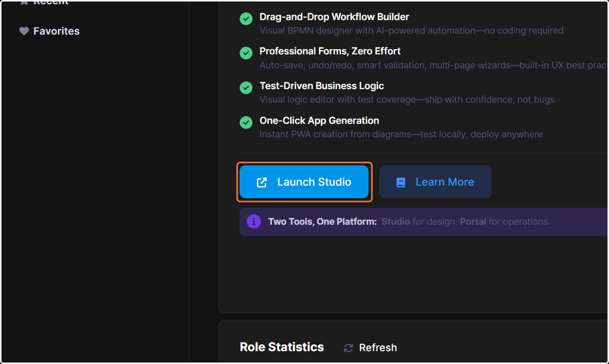This screenshot has height=364, width=609.
Task: Click the green check beside Test-Driven Business Logic
Action: pyautogui.click(x=246, y=88)
